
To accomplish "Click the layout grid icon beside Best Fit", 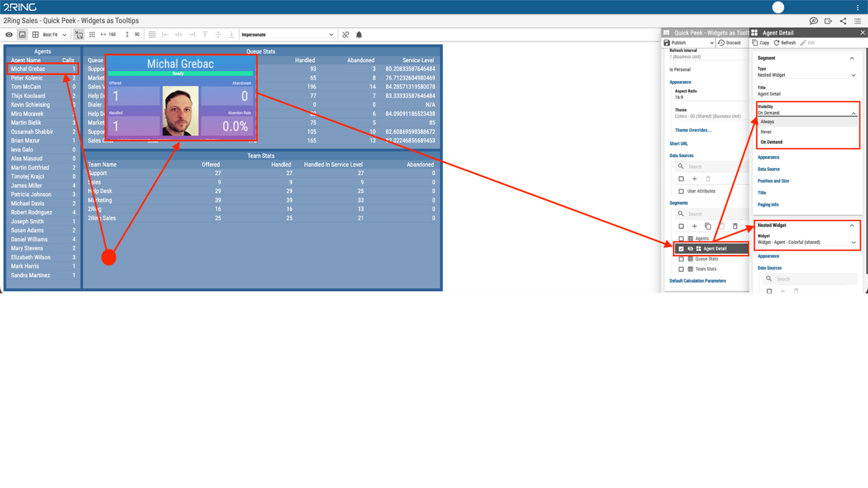I will coord(36,35).
